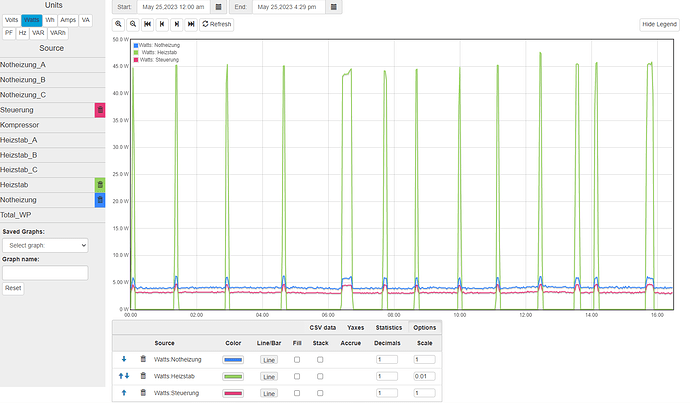Zoom out of the graph
This screenshot has height=404, width=690.
(133, 24)
